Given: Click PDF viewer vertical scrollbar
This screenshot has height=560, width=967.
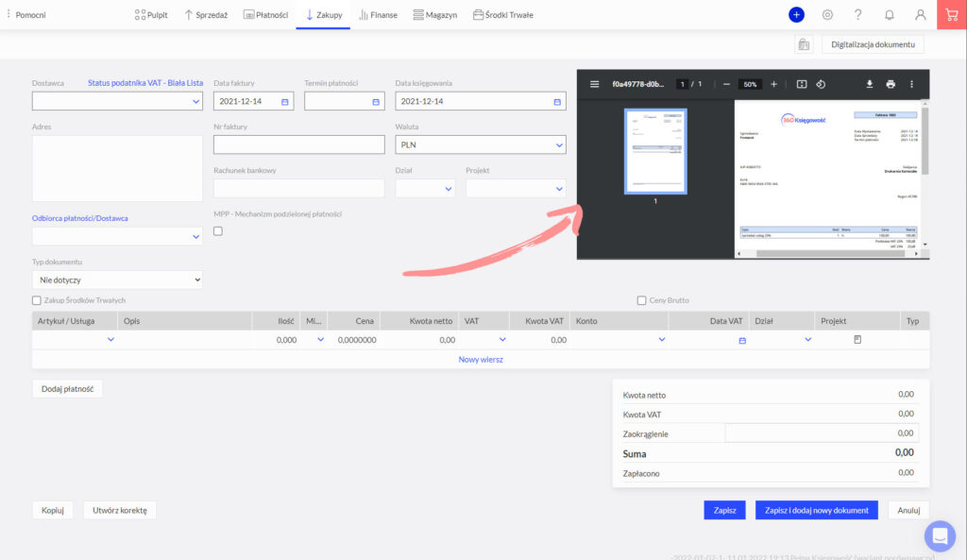Looking at the screenshot, I should tap(925, 142).
